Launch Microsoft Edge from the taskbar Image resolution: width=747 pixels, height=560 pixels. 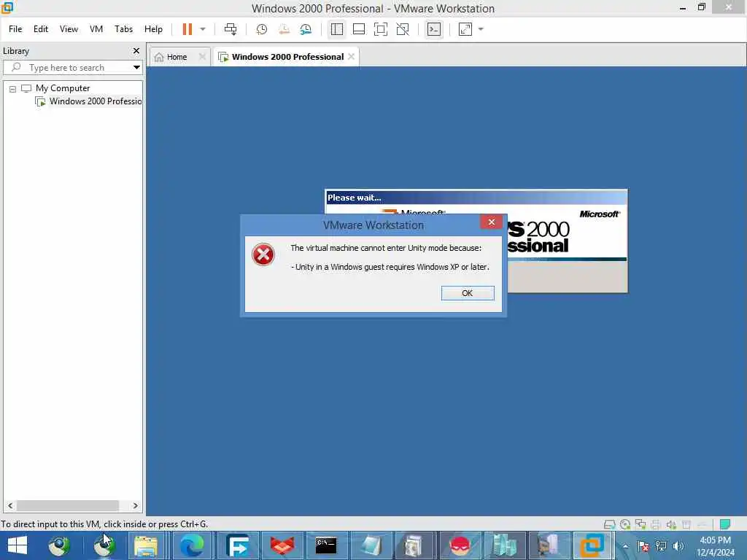[x=192, y=545]
